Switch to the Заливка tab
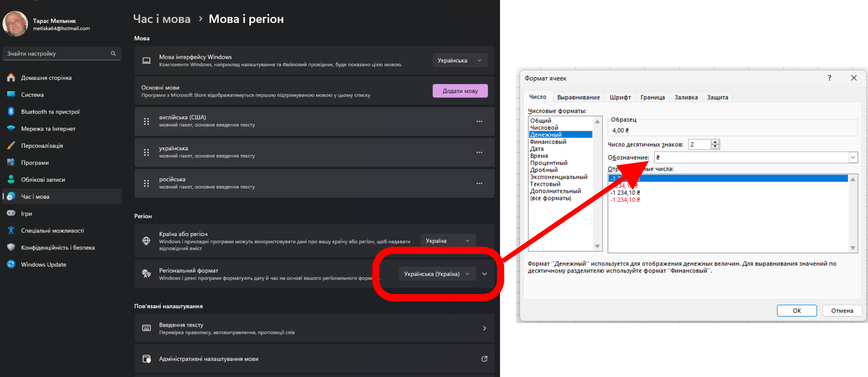 coord(686,97)
